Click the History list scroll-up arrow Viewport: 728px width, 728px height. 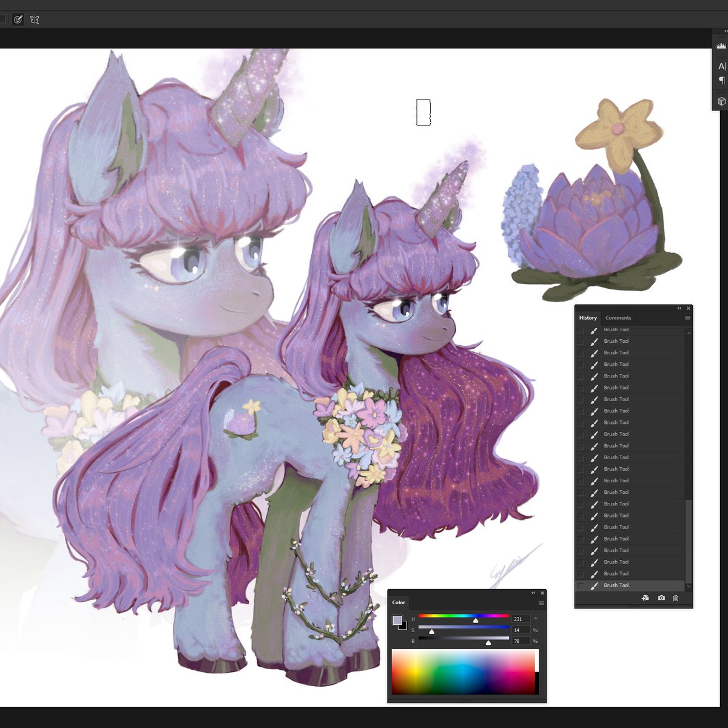click(x=689, y=332)
